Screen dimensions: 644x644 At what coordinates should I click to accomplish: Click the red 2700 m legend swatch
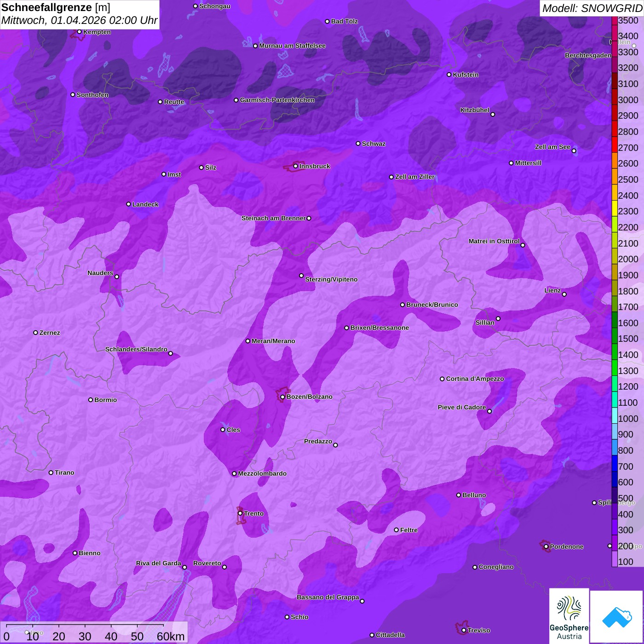point(615,144)
